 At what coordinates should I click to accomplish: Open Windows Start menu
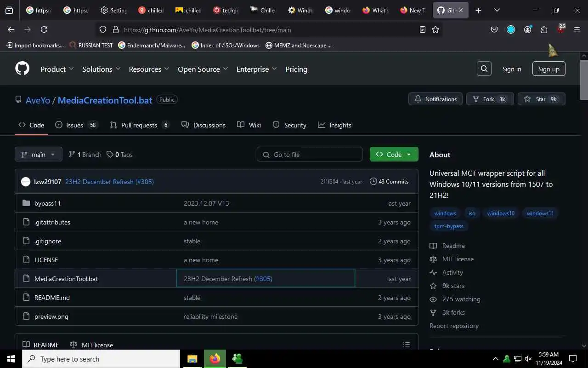[11, 359]
